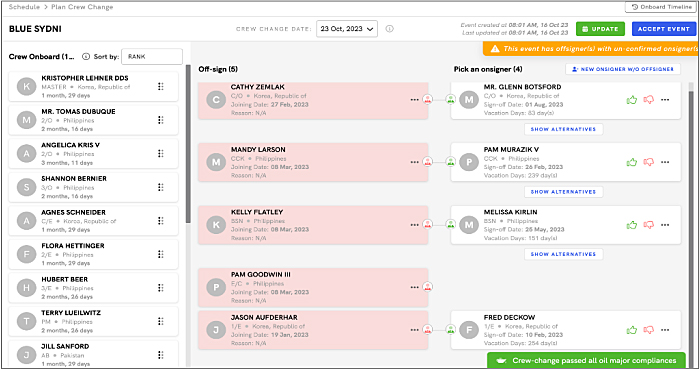
Task: Add New Onsigner w/o Offsigner
Action: (x=623, y=69)
